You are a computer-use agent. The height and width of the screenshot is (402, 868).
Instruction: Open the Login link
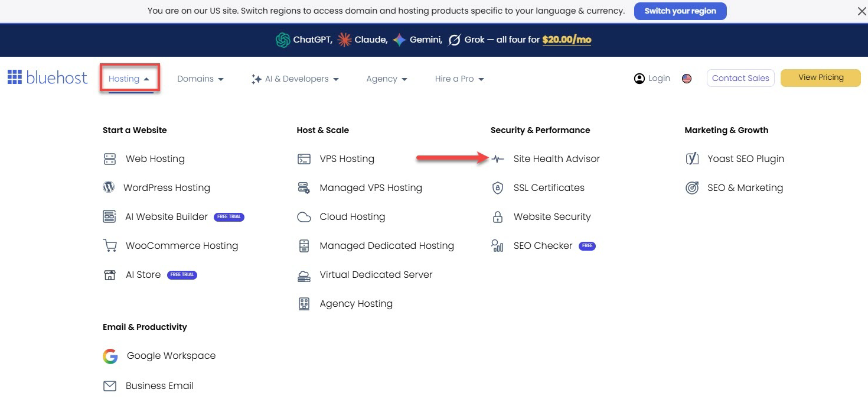659,78
